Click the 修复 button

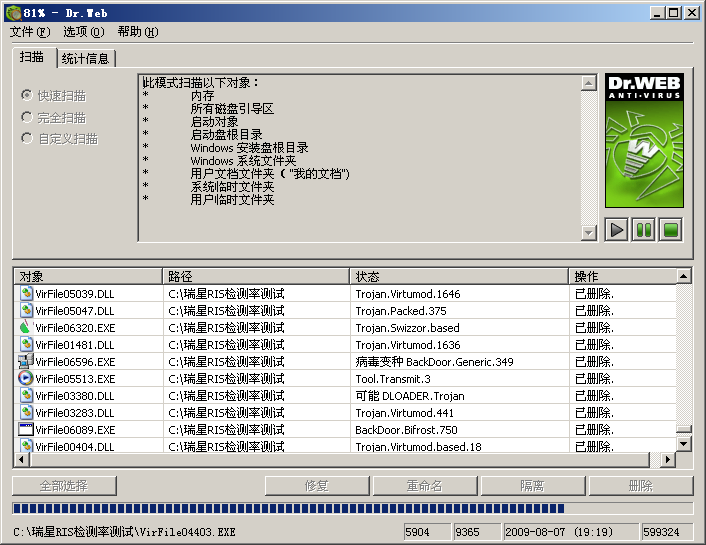click(x=317, y=486)
